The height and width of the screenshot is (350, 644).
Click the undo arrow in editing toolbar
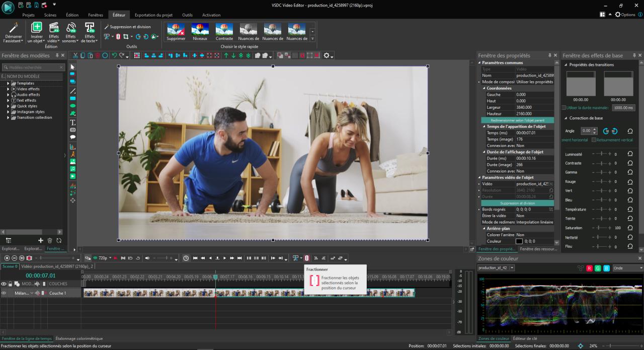(114, 55)
